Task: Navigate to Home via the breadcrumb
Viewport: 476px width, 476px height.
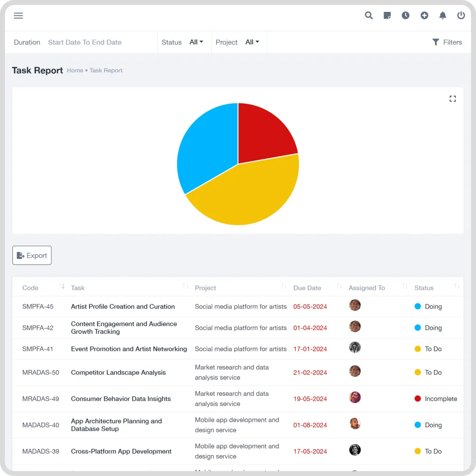Action: coord(75,70)
